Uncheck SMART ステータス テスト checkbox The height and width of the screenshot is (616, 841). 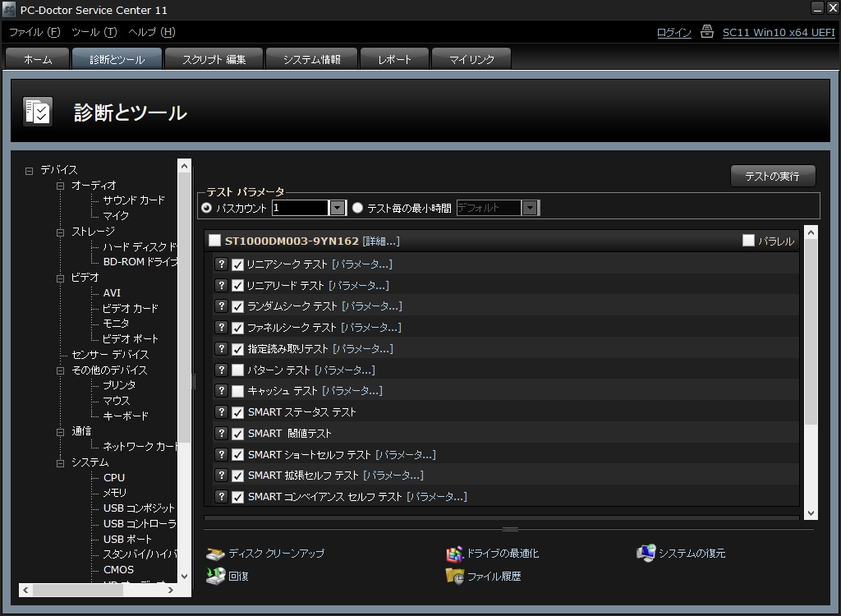pyautogui.click(x=237, y=412)
